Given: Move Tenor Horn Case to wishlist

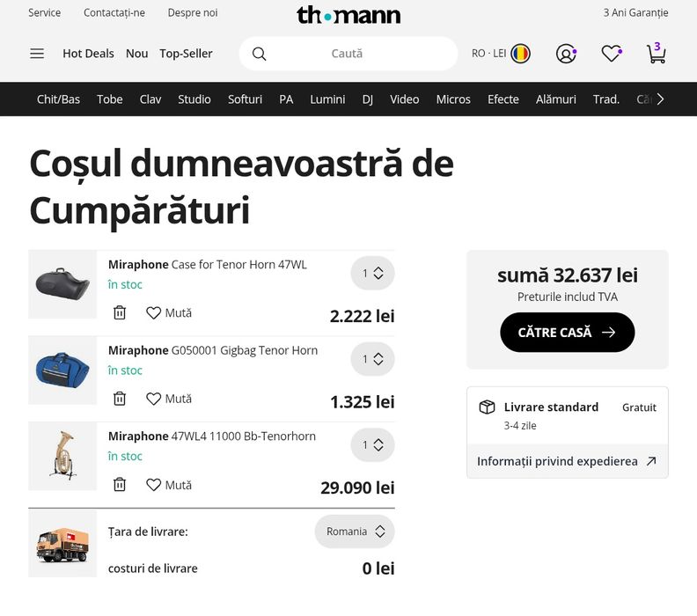Looking at the screenshot, I should 169,312.
